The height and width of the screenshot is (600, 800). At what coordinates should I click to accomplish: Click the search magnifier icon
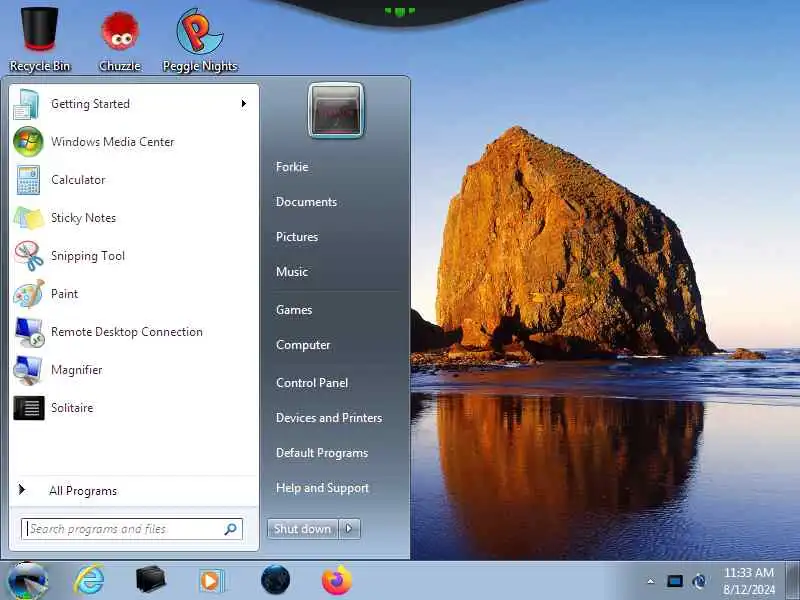point(231,529)
